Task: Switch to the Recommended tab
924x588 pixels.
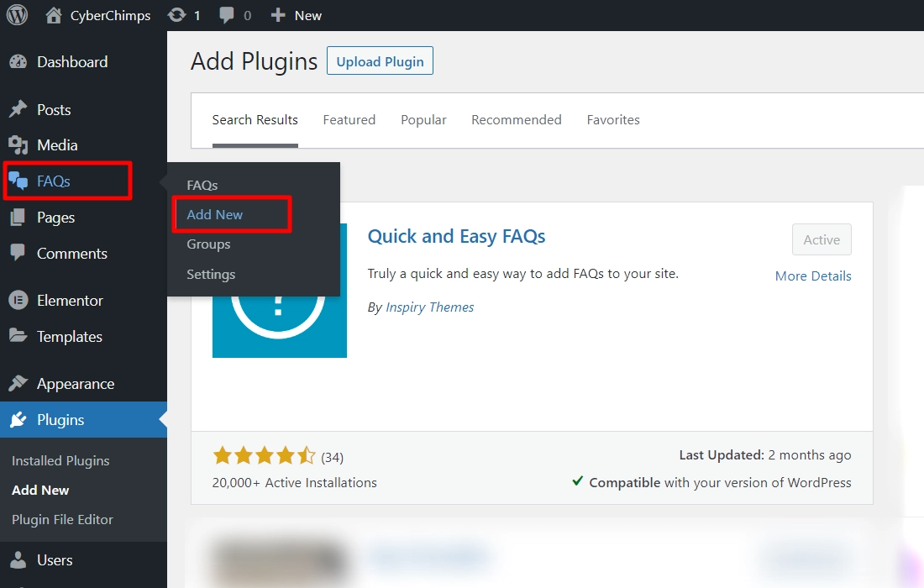Action: [517, 119]
